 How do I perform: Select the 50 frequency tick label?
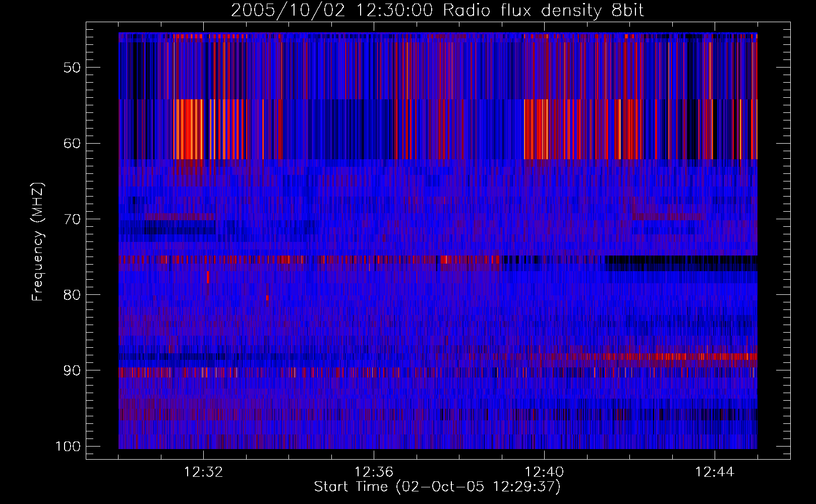[x=72, y=68]
